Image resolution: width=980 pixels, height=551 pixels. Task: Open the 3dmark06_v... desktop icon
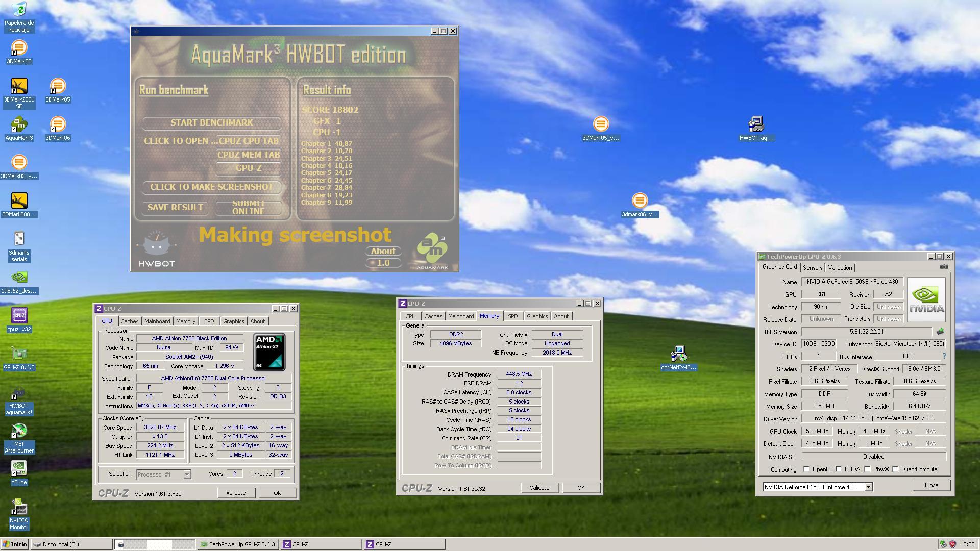point(640,205)
